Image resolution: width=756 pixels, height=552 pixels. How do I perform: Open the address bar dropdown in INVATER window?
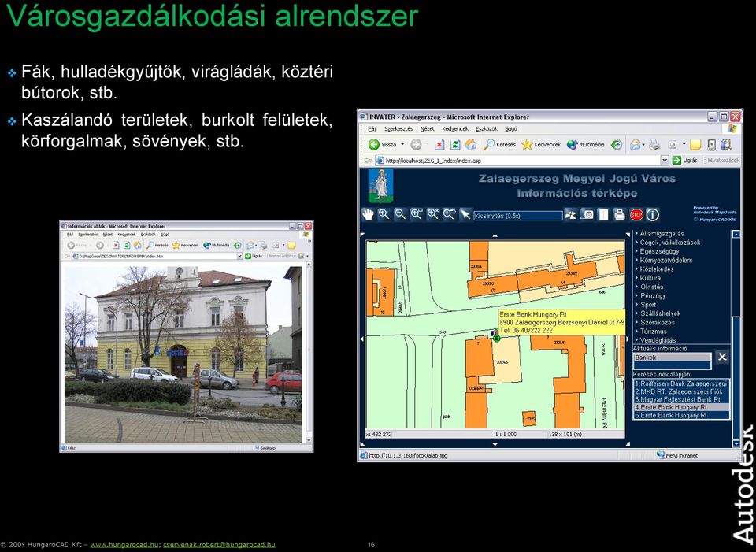pyautogui.click(x=665, y=161)
